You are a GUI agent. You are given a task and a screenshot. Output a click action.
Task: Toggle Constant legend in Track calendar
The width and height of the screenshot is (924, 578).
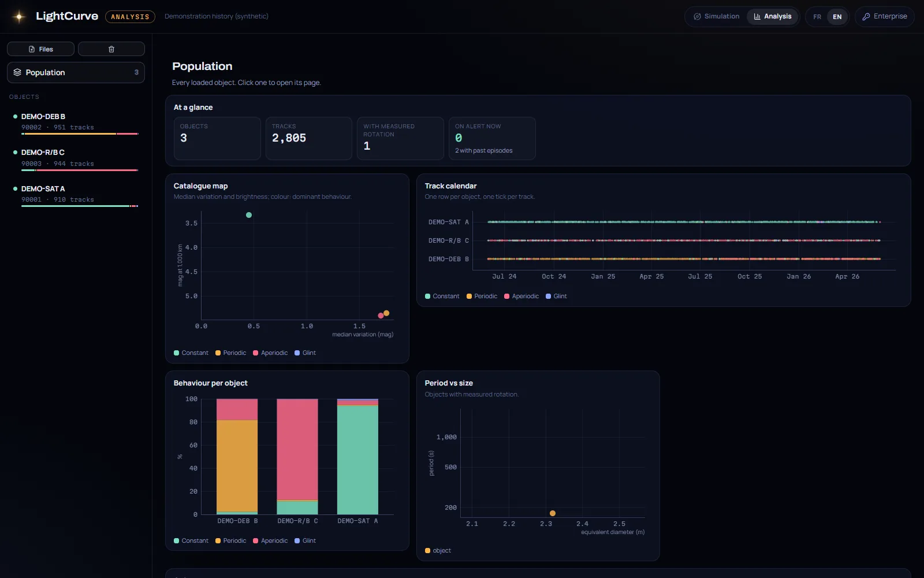[x=442, y=296]
